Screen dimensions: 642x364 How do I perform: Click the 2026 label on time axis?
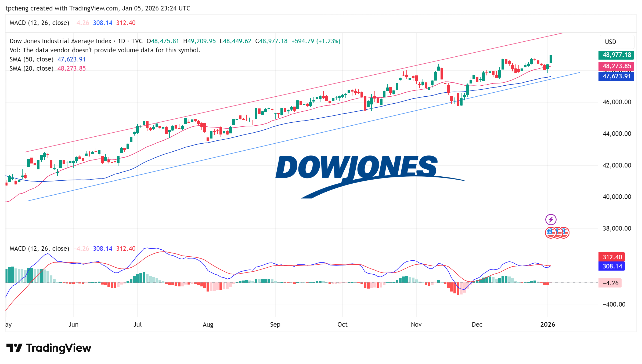tap(547, 325)
